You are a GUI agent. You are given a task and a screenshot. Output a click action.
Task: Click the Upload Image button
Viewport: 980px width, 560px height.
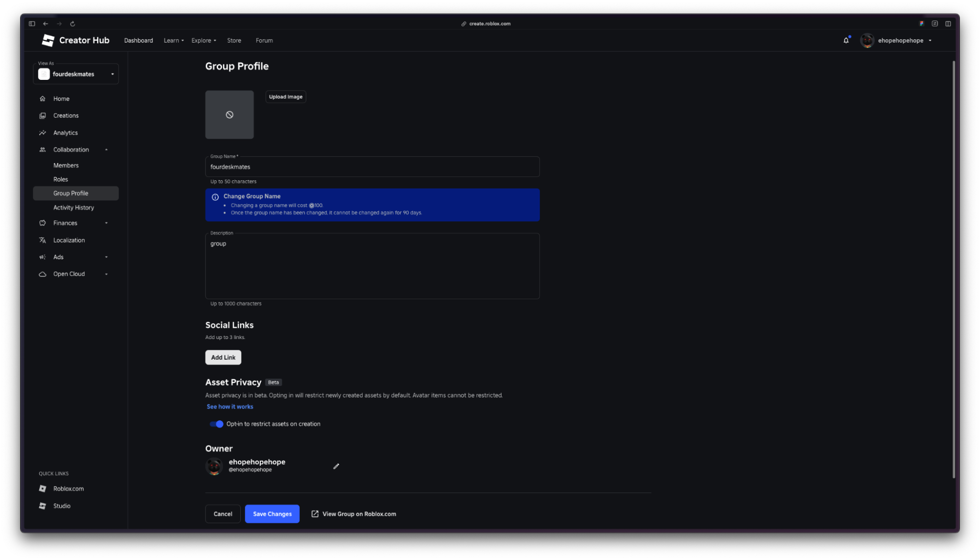(x=286, y=97)
